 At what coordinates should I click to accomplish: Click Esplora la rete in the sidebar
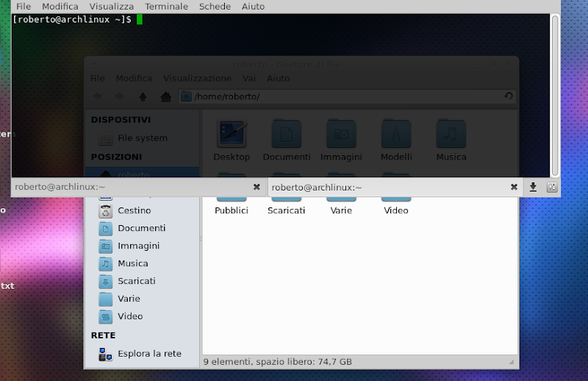(143, 354)
